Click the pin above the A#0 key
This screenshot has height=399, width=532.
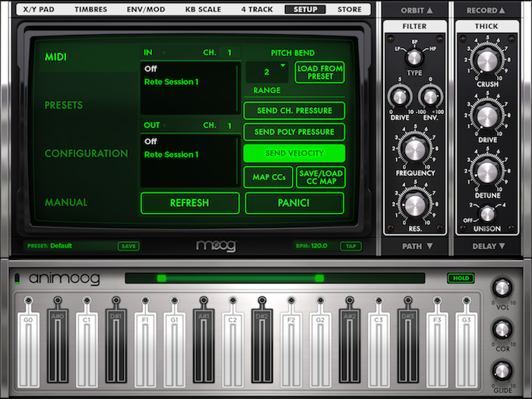click(58, 300)
